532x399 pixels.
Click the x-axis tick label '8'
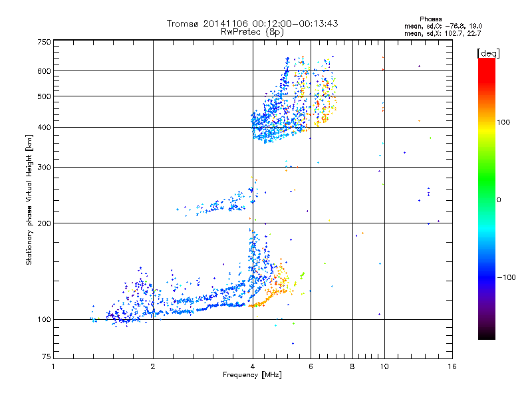point(352,366)
